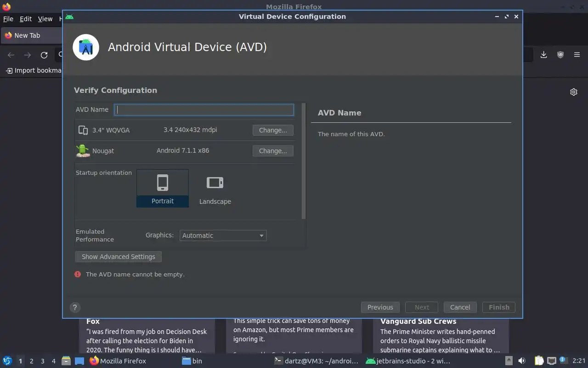Click the device hardware icon beside WQVGA
Screen dimensions: 588x368
click(83, 130)
